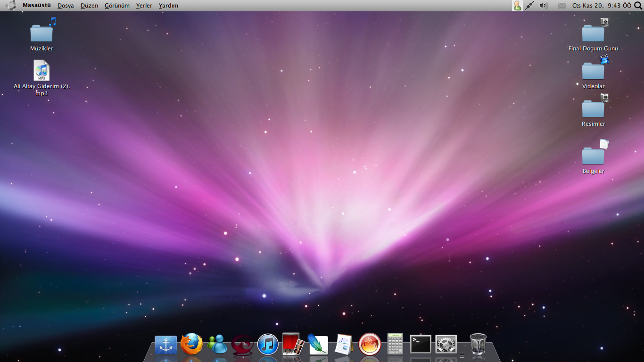This screenshot has width=644, height=362.
Task: Open the Yardım menu
Action: coord(168,6)
